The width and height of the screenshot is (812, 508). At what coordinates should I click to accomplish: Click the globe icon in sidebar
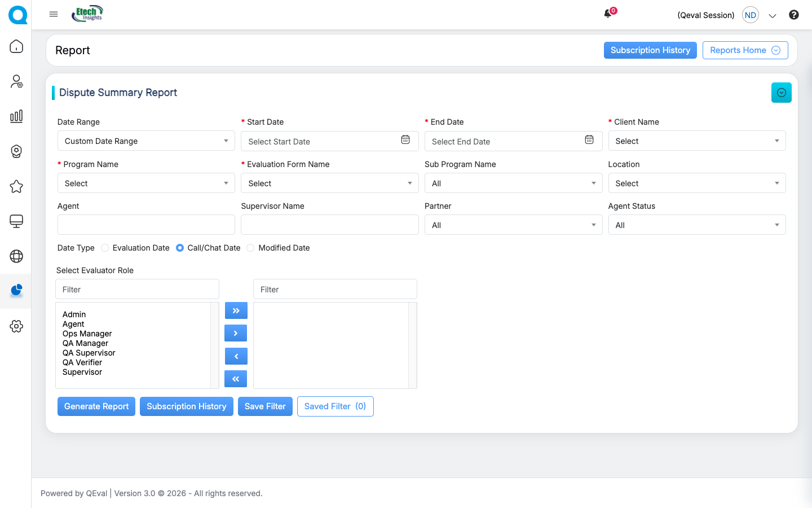click(x=16, y=256)
